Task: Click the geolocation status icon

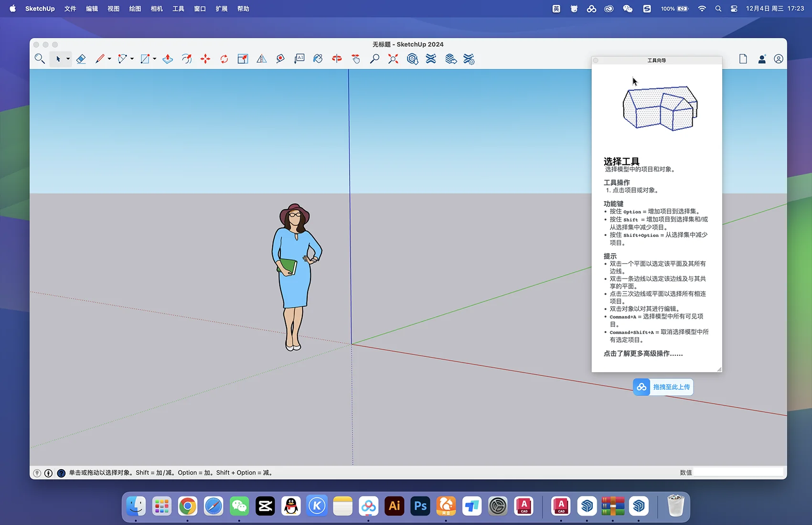Action: tap(37, 473)
